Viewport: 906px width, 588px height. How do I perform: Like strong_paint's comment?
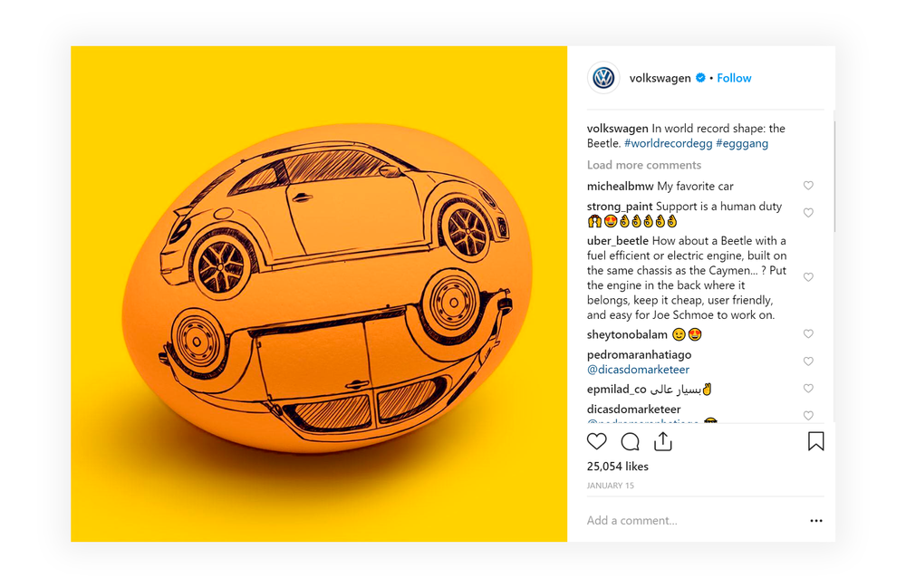click(x=808, y=213)
